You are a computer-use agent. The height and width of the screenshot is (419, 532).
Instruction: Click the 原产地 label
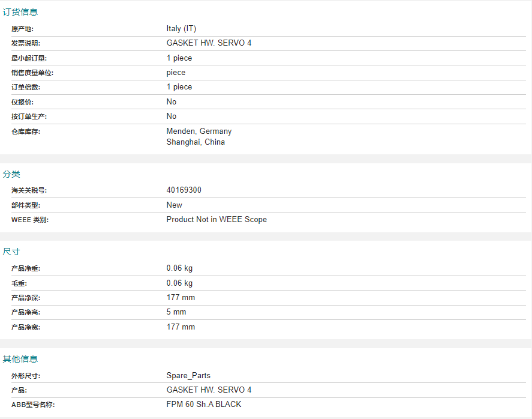pyautogui.click(x=22, y=29)
